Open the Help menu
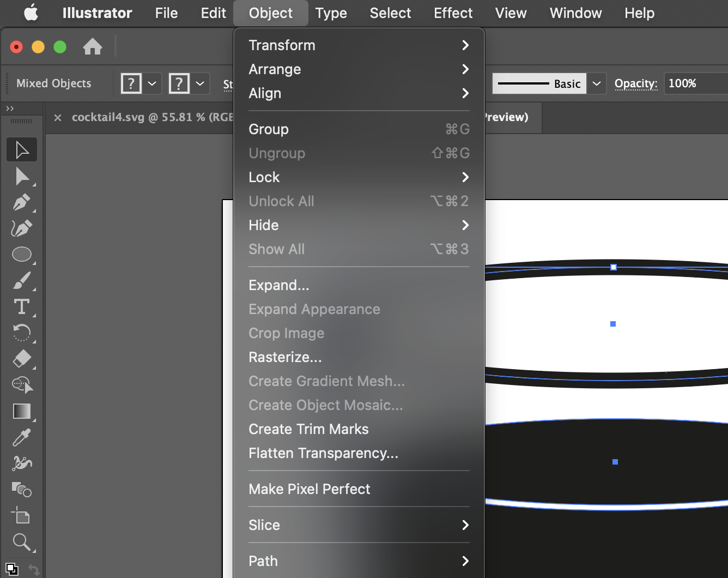This screenshot has height=578, width=728. 639,13
